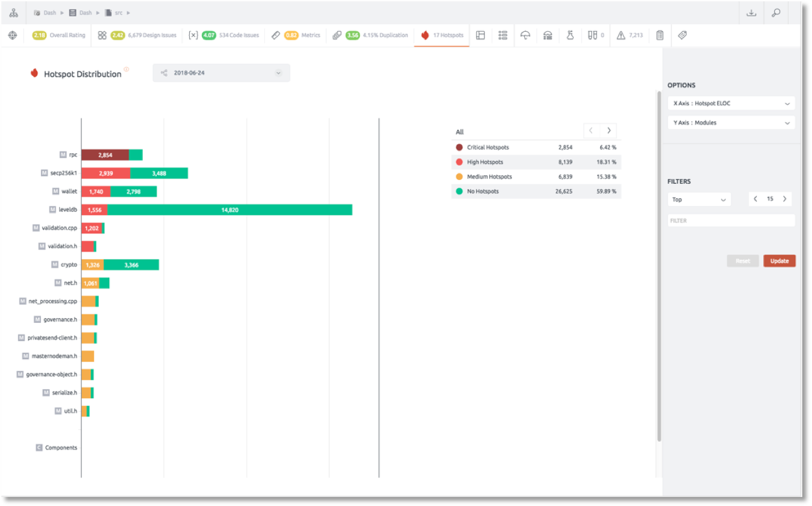
Task: Select the privatesend-client.h module label
Action: point(52,338)
